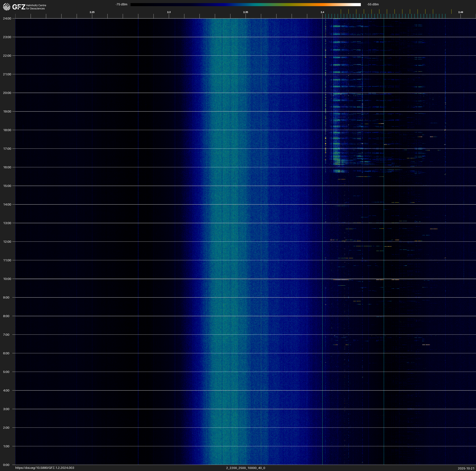Image resolution: width=476 pixels, height=471 pixels.
Task: Click the 24:00 time axis label
Action: click(7, 18)
